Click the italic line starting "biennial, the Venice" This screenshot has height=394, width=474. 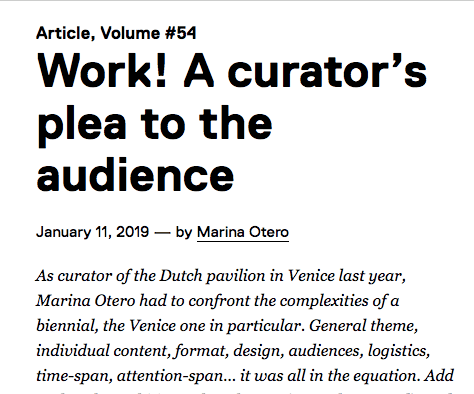click(x=227, y=326)
